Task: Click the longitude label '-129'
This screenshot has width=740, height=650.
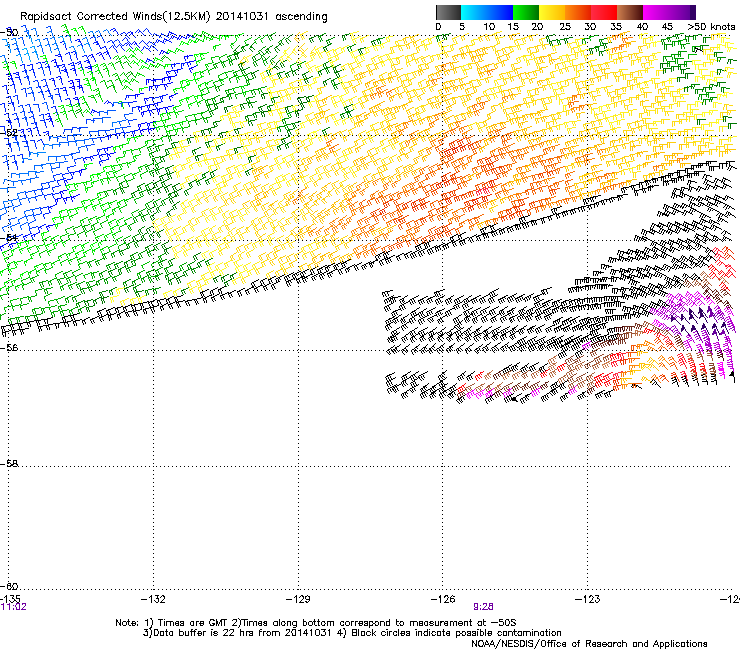Action: pos(298,599)
